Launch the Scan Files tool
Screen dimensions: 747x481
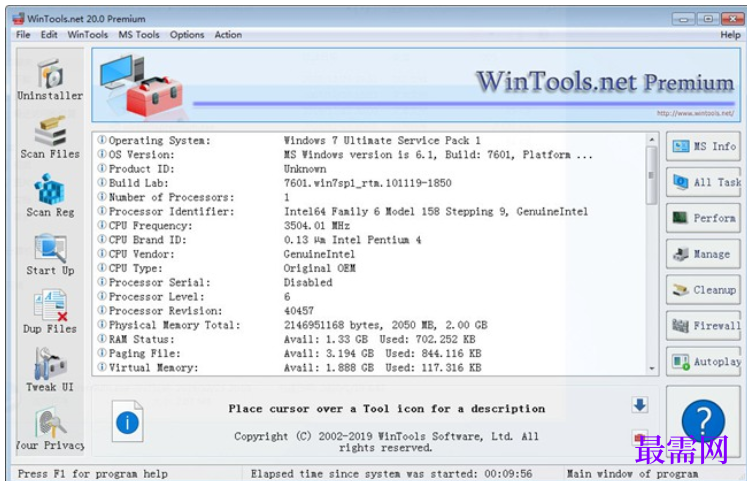(x=50, y=138)
